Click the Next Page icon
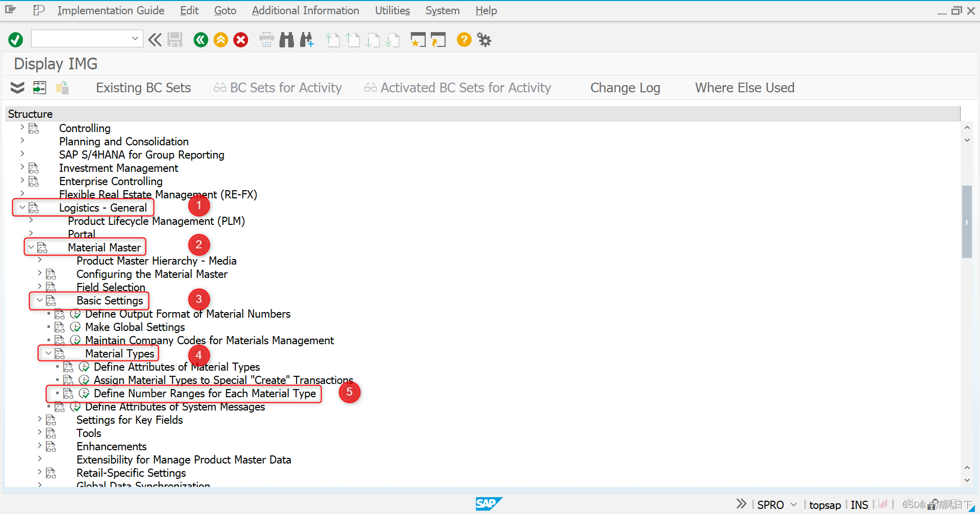Viewport: 980px width, 514px height. 373,40
